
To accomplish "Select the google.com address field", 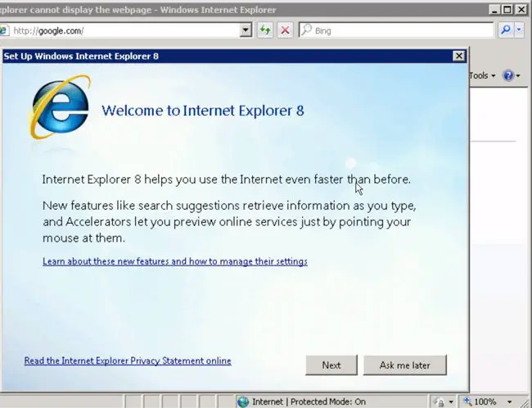I will click(122, 30).
